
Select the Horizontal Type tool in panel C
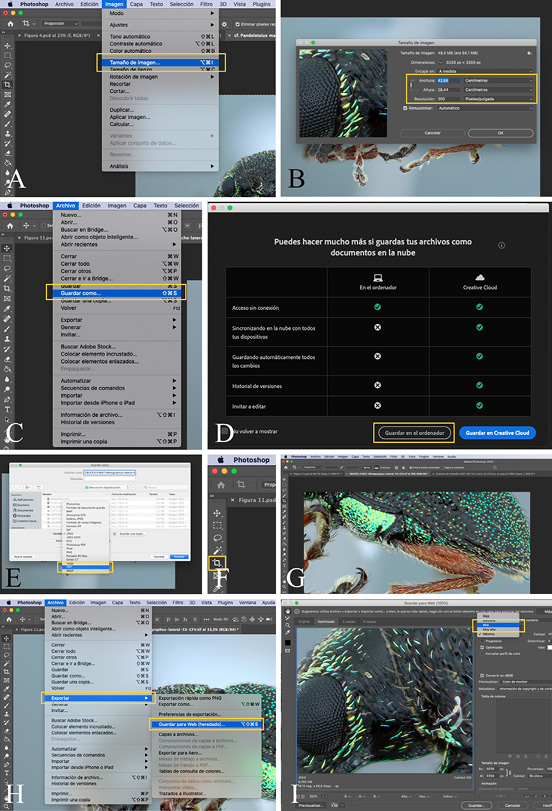(8, 409)
